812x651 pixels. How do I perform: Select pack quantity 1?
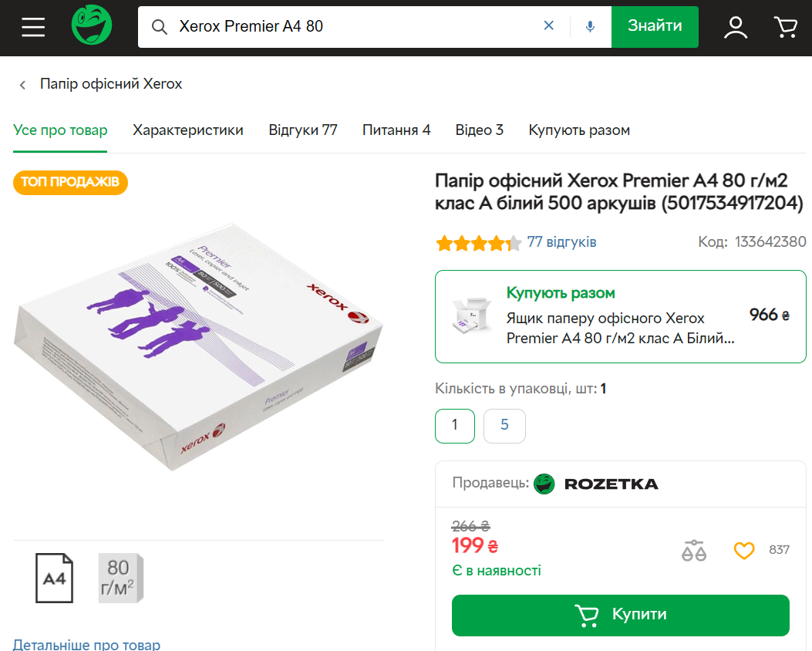click(x=455, y=425)
